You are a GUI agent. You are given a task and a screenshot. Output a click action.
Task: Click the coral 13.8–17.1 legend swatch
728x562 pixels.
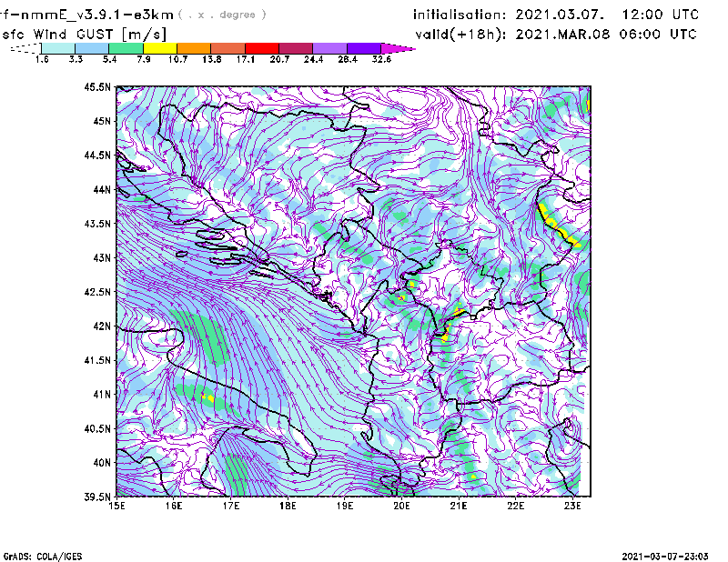coord(228,48)
